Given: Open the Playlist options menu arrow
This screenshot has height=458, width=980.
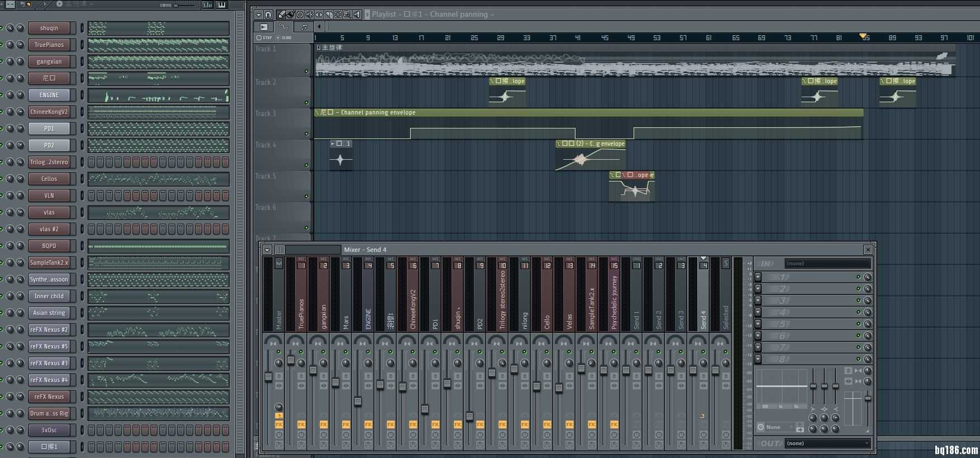Looking at the screenshot, I should click(259, 15).
